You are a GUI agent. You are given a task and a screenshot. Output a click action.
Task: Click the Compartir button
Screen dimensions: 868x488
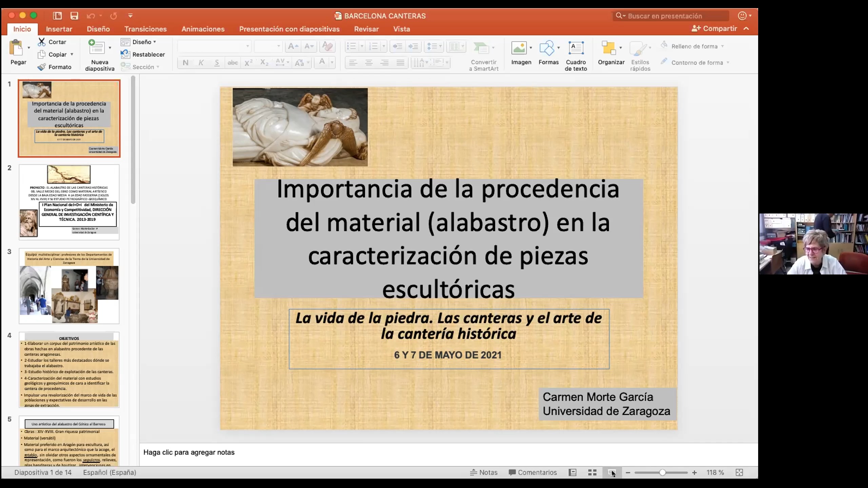[714, 28]
